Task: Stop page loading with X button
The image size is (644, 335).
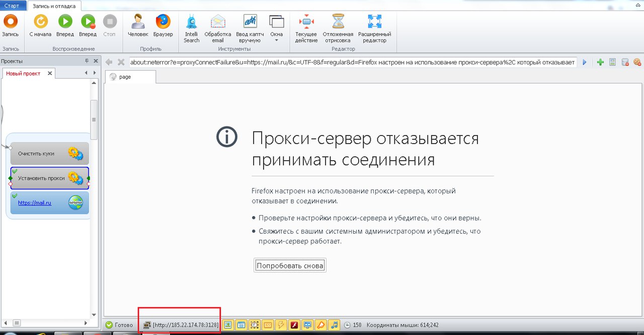Action: coord(121,62)
